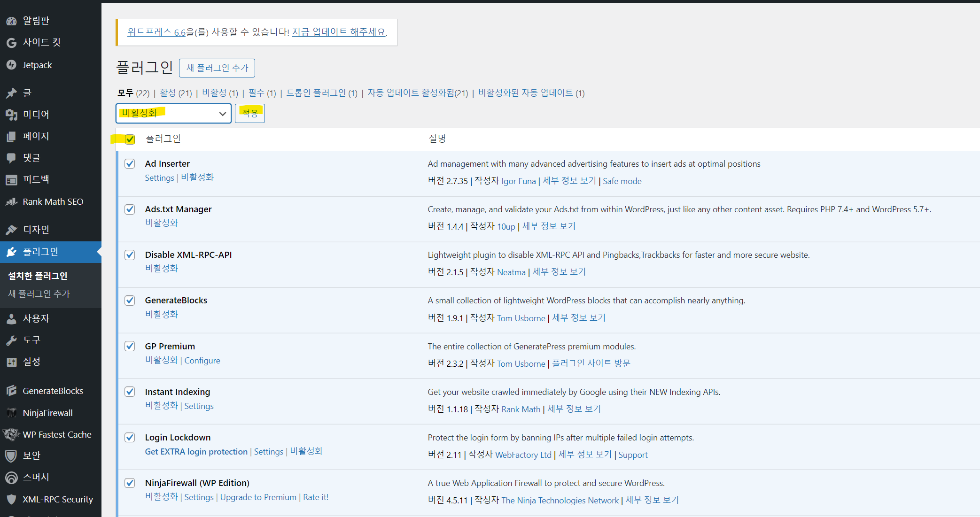
Task: Open author link 10up
Action: point(506,227)
